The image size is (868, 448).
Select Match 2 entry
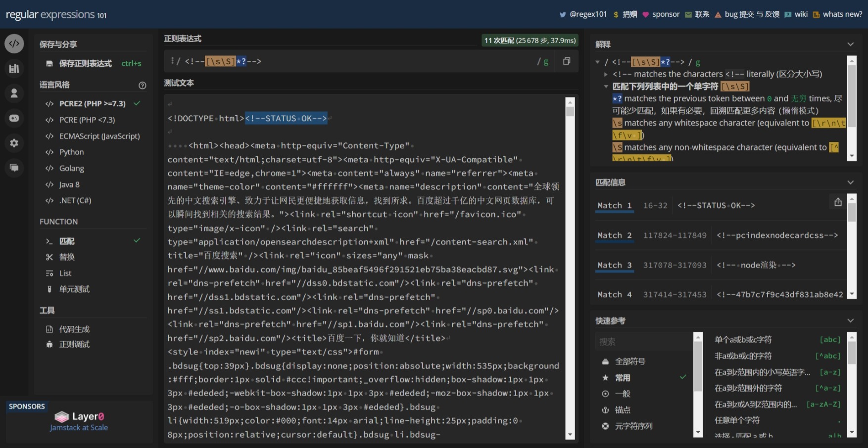click(x=615, y=235)
